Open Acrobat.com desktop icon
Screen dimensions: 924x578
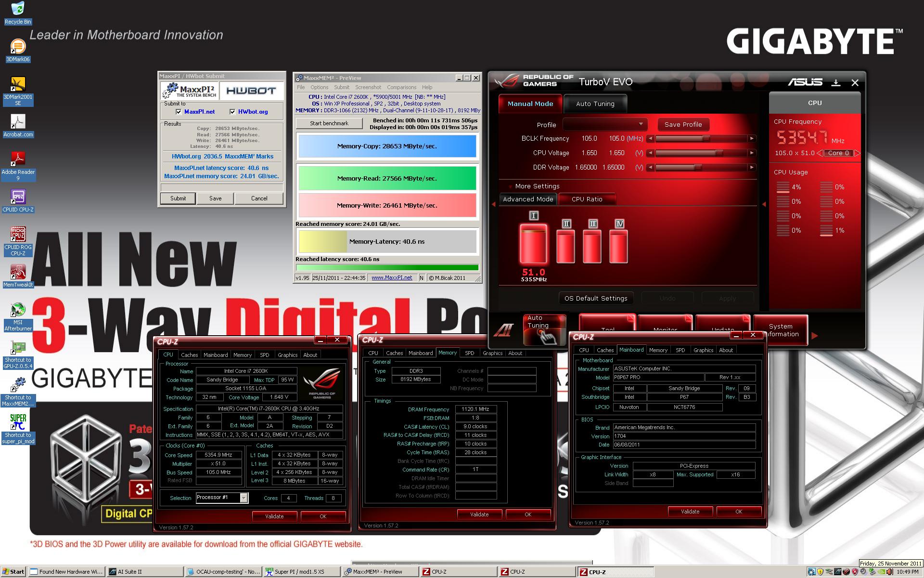click(18, 126)
